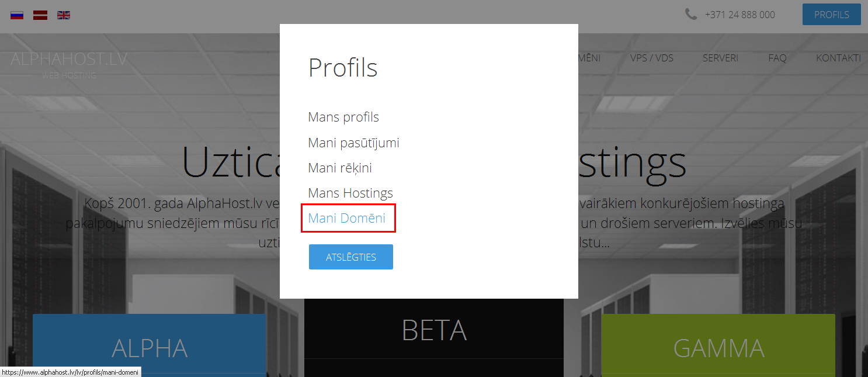Open the phone number +371 24 888 000
868x377 pixels.
(740, 15)
